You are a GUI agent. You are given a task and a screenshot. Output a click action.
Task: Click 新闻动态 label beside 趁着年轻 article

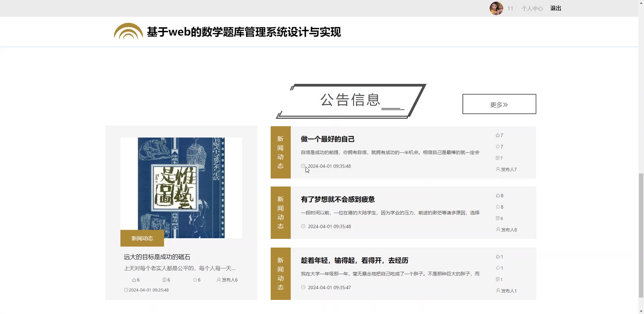click(280, 274)
